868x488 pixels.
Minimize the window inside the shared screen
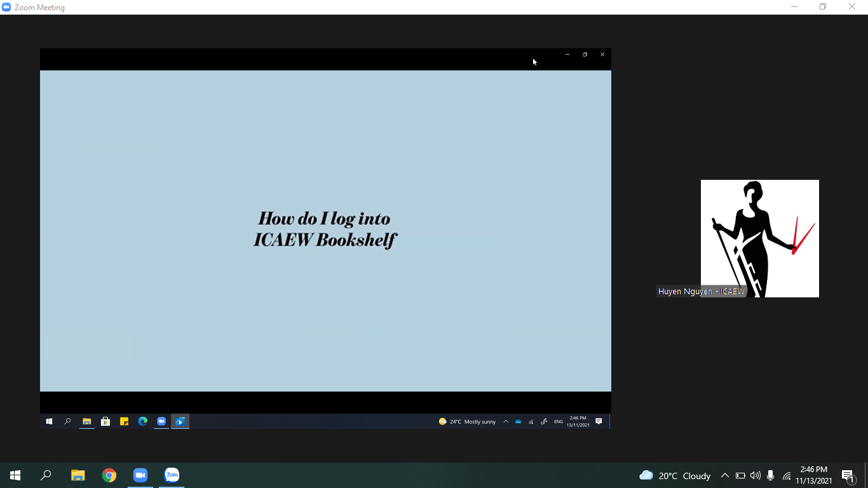pos(567,55)
